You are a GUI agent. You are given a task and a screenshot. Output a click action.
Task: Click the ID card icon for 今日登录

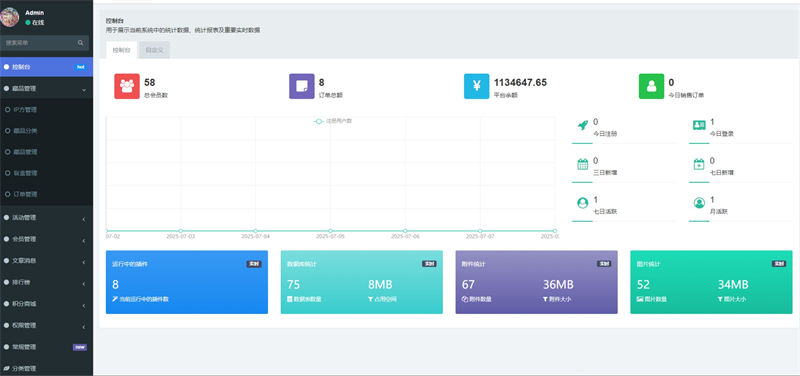[x=699, y=125]
